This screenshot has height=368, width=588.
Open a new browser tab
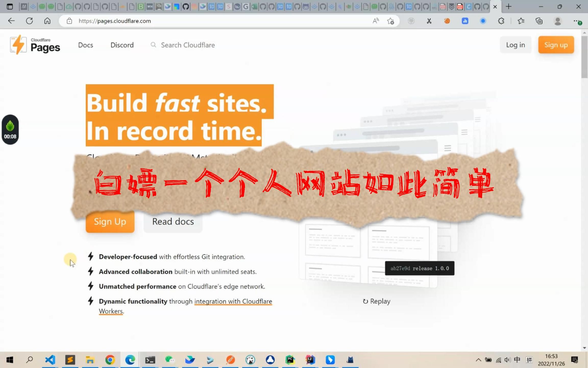(508, 7)
